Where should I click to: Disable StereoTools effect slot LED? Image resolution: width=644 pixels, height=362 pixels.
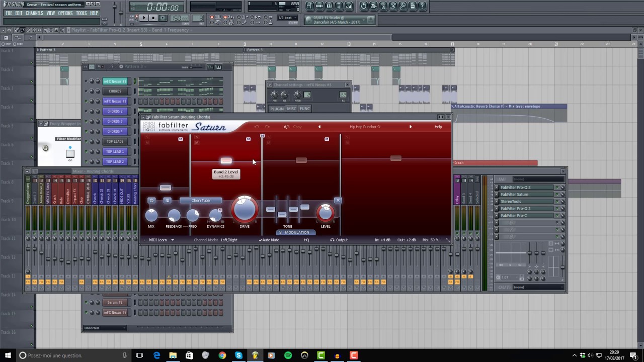[x=557, y=202]
